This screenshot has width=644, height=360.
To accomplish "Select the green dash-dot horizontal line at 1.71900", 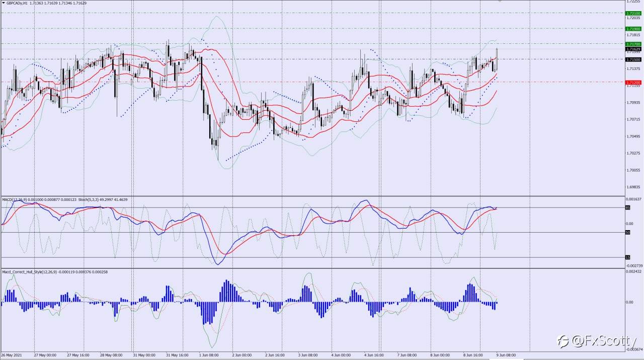I will (x=312, y=29).
